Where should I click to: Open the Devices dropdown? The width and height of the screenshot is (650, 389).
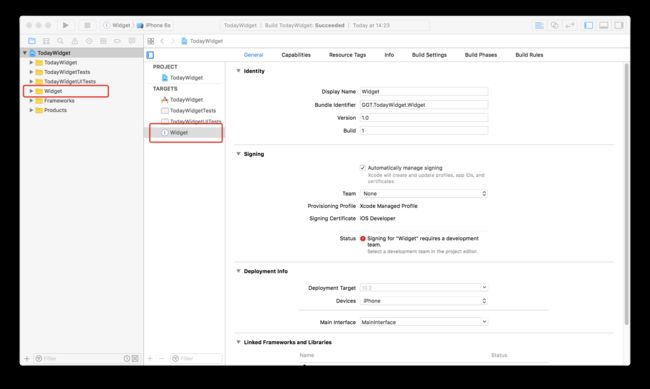tap(424, 301)
